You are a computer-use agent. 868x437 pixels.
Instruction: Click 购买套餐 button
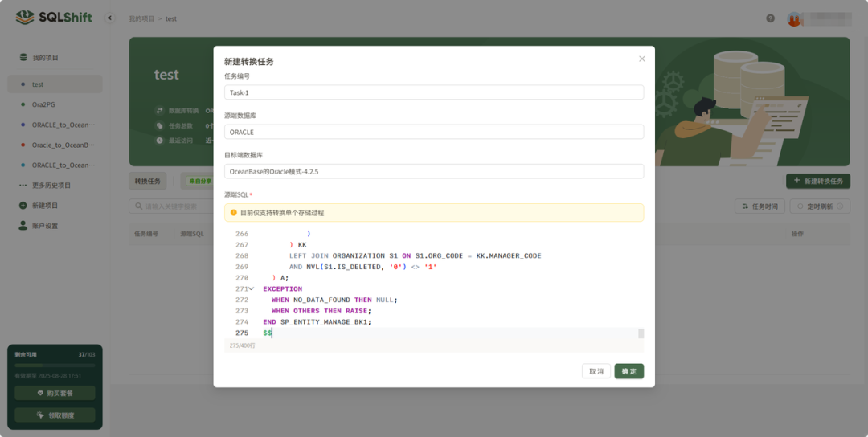coord(55,394)
